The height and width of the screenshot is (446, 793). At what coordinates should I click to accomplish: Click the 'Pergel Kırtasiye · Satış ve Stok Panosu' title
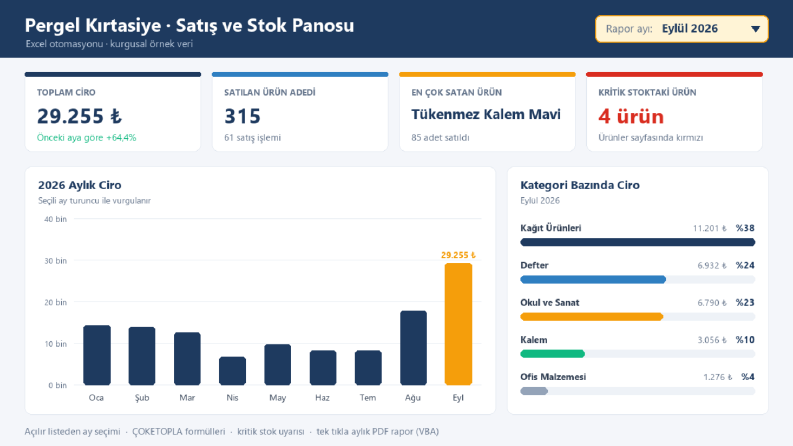[189, 25]
